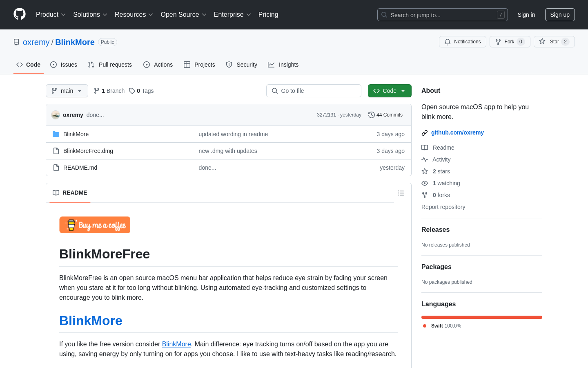
Task: Focus the Go to file field
Action: (x=314, y=91)
